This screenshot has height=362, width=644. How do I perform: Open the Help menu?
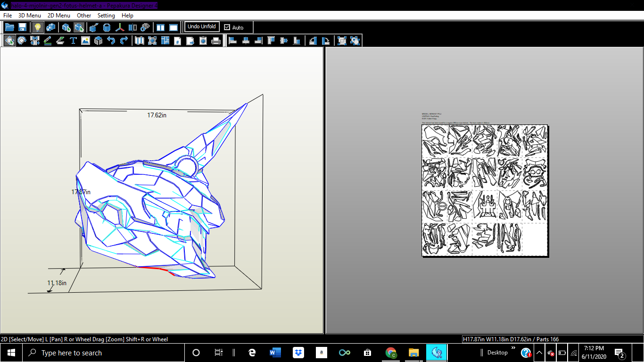click(127, 16)
